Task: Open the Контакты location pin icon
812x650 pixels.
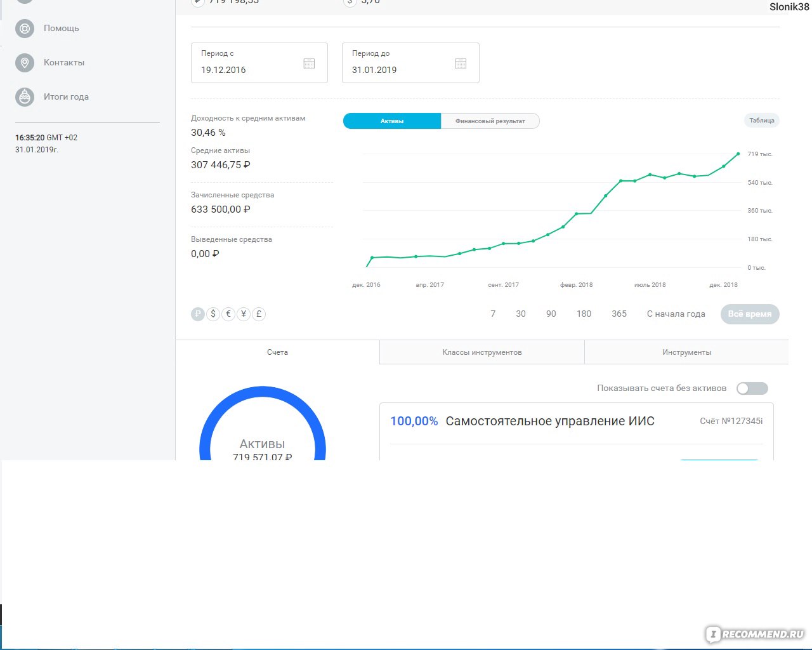Action: (24, 63)
